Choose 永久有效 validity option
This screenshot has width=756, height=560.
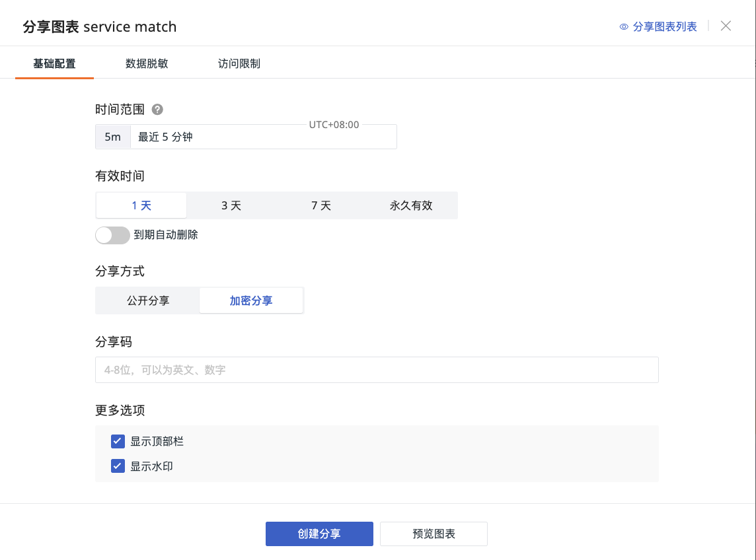pos(411,205)
